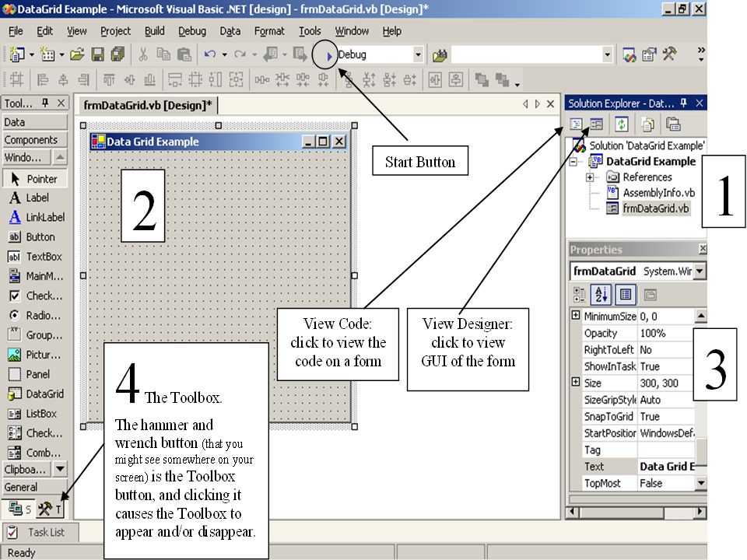Open the Properties Window toolbar icon

(x=649, y=54)
